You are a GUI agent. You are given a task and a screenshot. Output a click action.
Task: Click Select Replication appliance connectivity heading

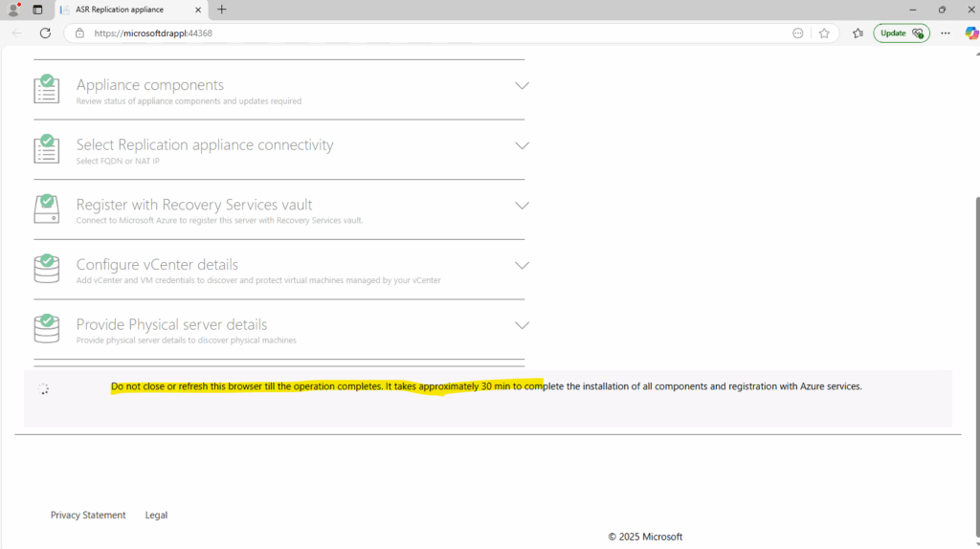[205, 144]
